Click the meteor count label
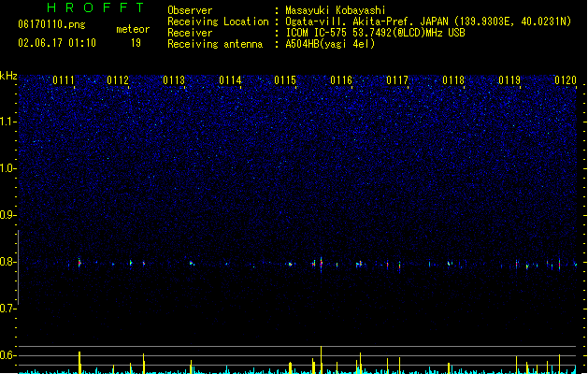 pyautogui.click(x=133, y=29)
